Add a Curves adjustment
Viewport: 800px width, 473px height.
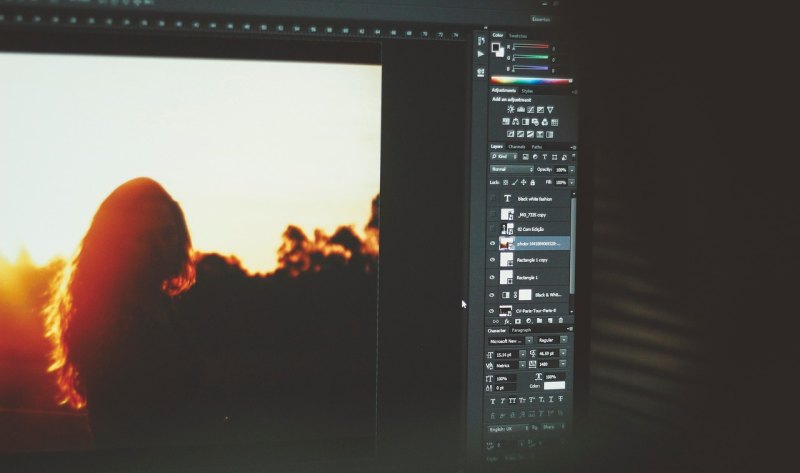(531, 109)
